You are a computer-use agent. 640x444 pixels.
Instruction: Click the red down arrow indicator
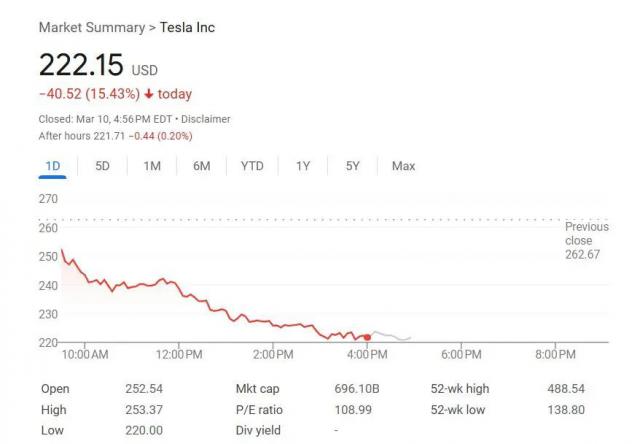click(x=149, y=94)
